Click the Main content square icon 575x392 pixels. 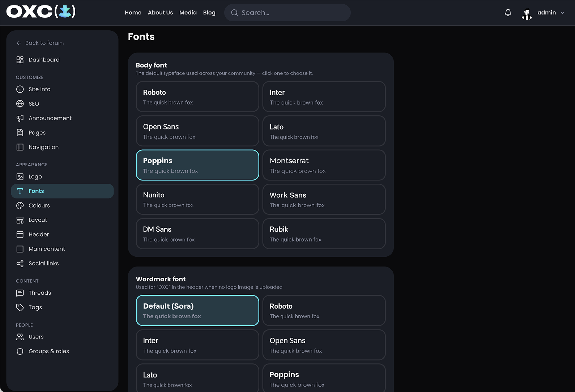coord(20,249)
